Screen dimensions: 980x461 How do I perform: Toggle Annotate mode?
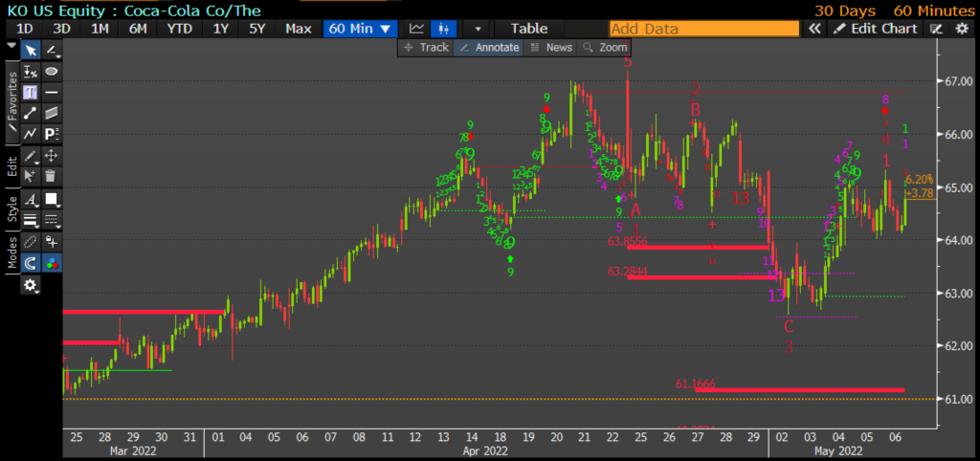[x=489, y=48]
